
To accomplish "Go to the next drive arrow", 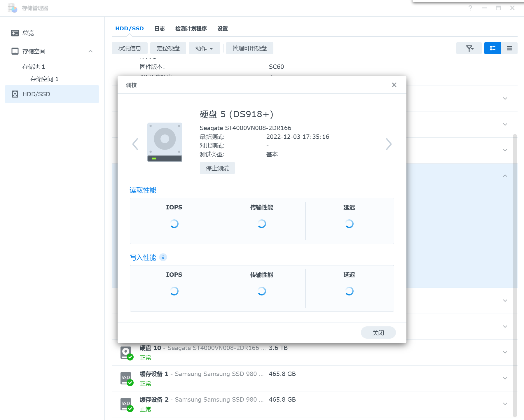I will click(389, 144).
